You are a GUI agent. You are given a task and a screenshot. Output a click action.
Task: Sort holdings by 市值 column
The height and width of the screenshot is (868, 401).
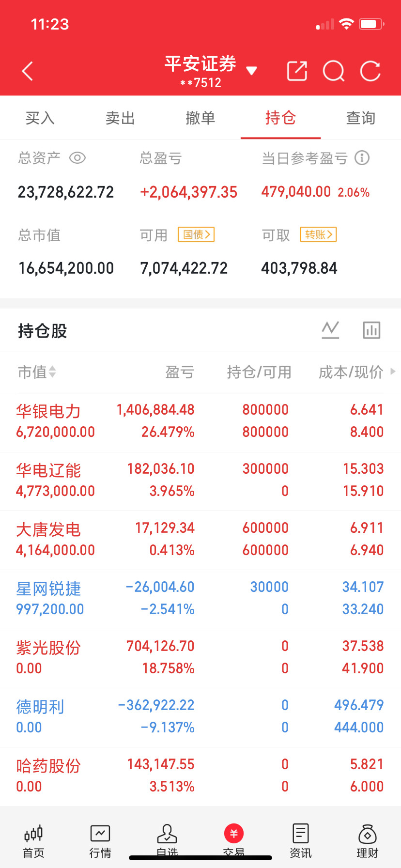coord(37,372)
